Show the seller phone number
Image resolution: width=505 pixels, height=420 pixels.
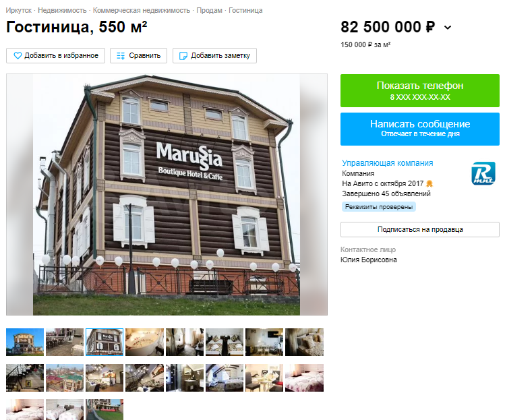(419, 90)
